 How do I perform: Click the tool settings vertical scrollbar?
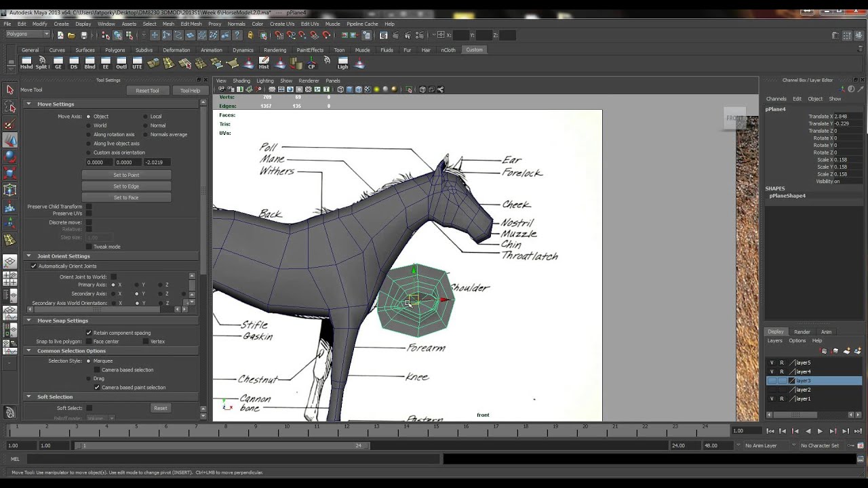pyautogui.click(x=203, y=190)
